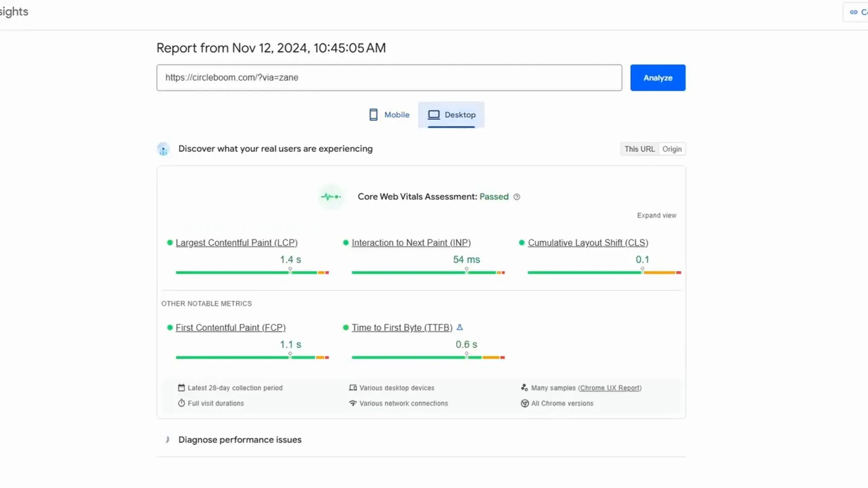Screen dimensions: 868x488
Task: Switch to the Mobile tab
Action: pyautogui.click(x=389, y=115)
